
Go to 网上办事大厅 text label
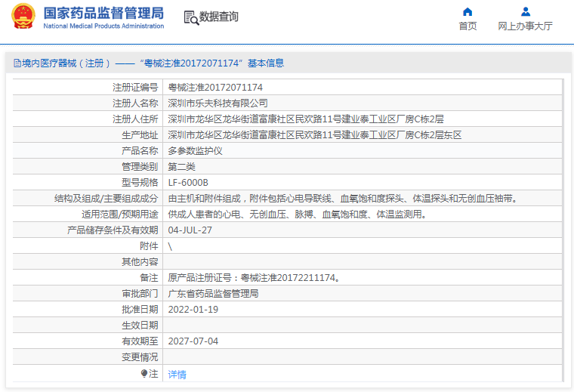(526, 26)
